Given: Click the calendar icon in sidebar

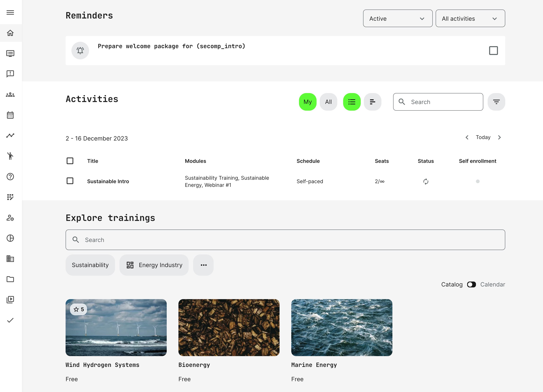Looking at the screenshot, I should tap(10, 115).
